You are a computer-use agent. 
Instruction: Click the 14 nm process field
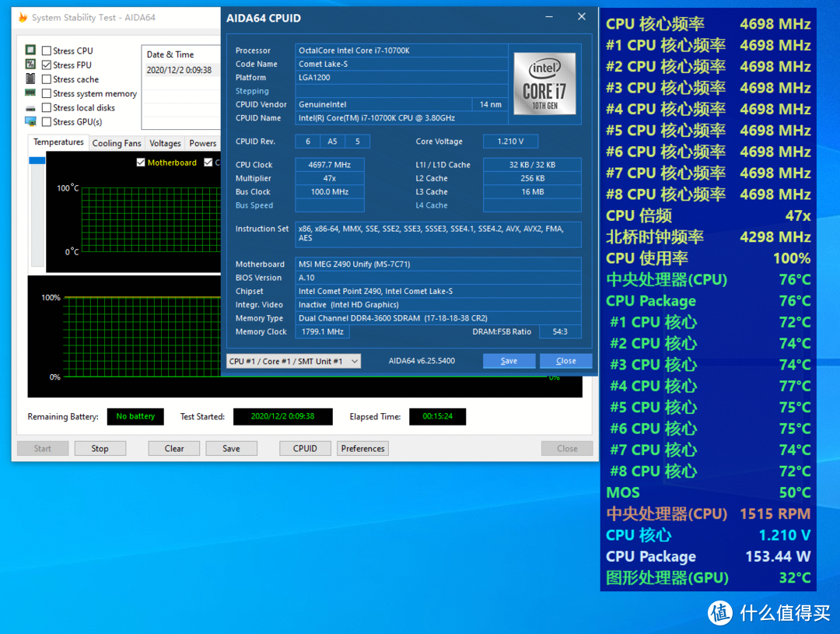[x=490, y=104]
